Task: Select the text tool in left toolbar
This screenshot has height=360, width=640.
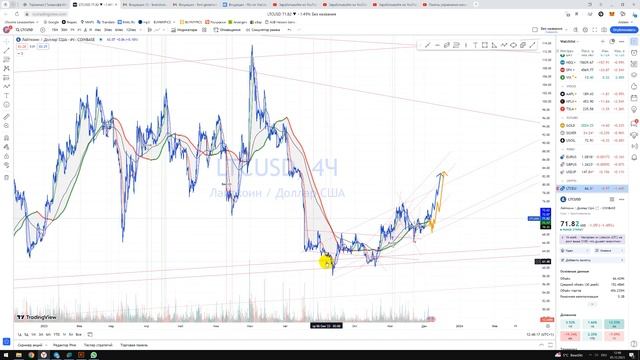Action: [x=6, y=96]
